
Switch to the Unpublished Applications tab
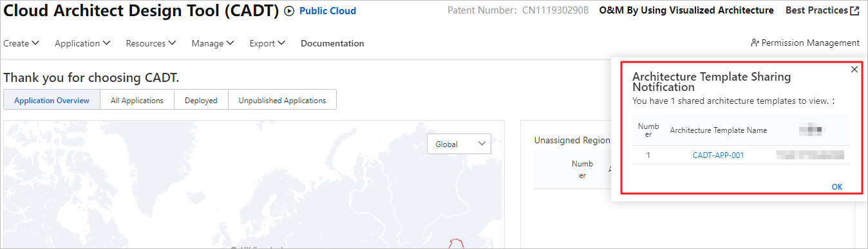tap(282, 100)
